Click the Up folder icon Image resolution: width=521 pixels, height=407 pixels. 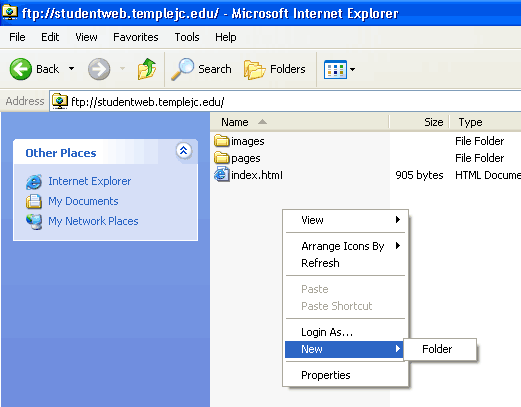[x=147, y=69]
